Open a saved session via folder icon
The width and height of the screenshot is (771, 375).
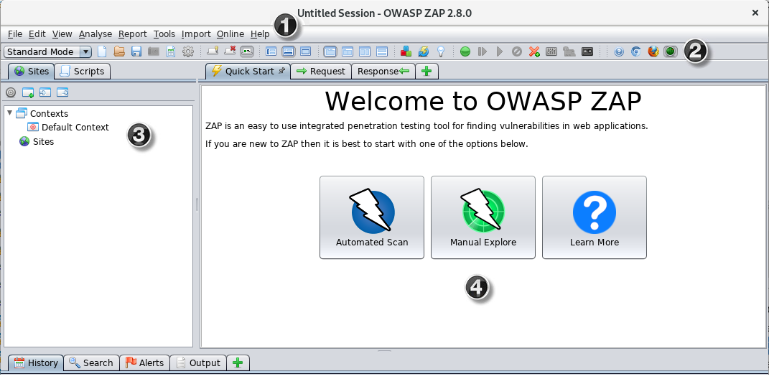pyautogui.click(x=119, y=52)
